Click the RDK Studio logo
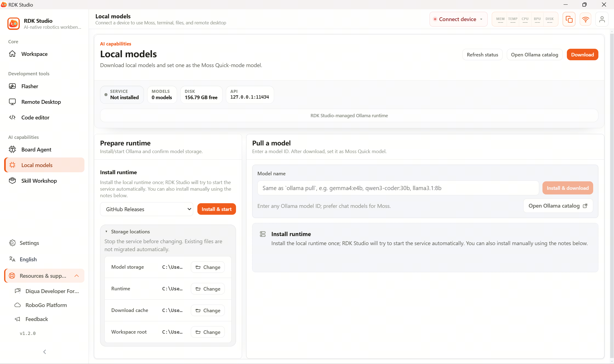This screenshot has height=364, width=614. coord(13,24)
